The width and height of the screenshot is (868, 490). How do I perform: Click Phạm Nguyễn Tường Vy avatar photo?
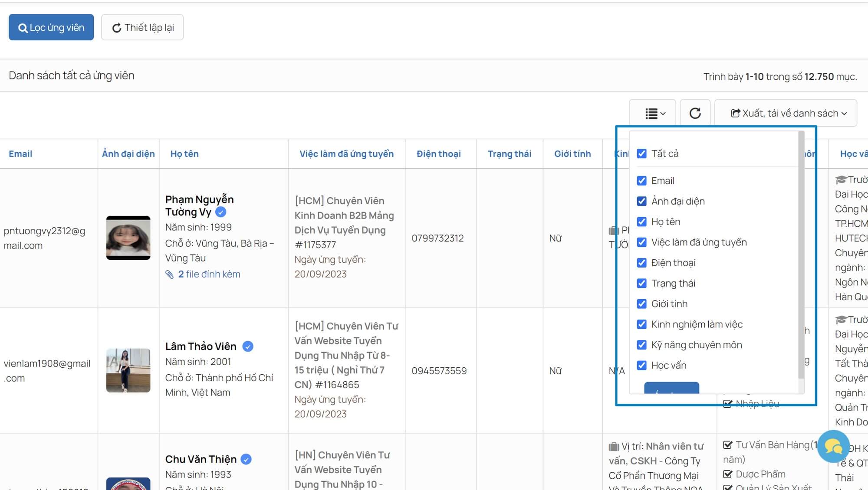click(128, 238)
